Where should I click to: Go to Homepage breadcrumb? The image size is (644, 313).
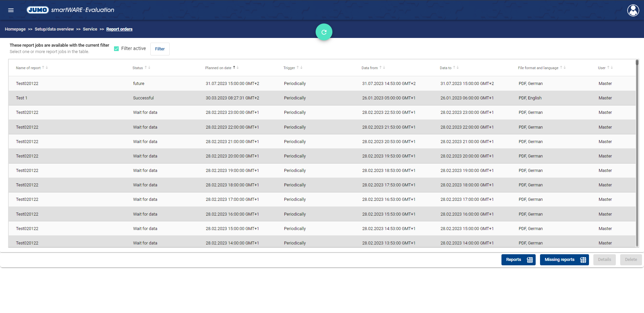coord(15,29)
